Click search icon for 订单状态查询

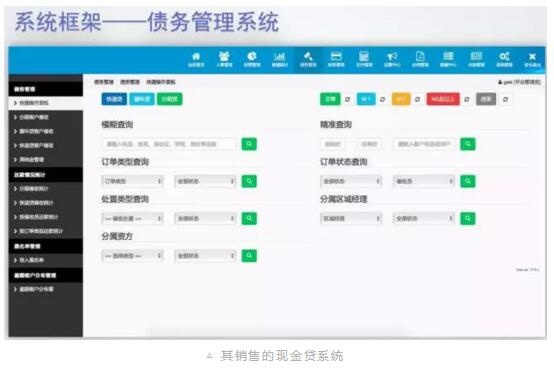(x=468, y=181)
